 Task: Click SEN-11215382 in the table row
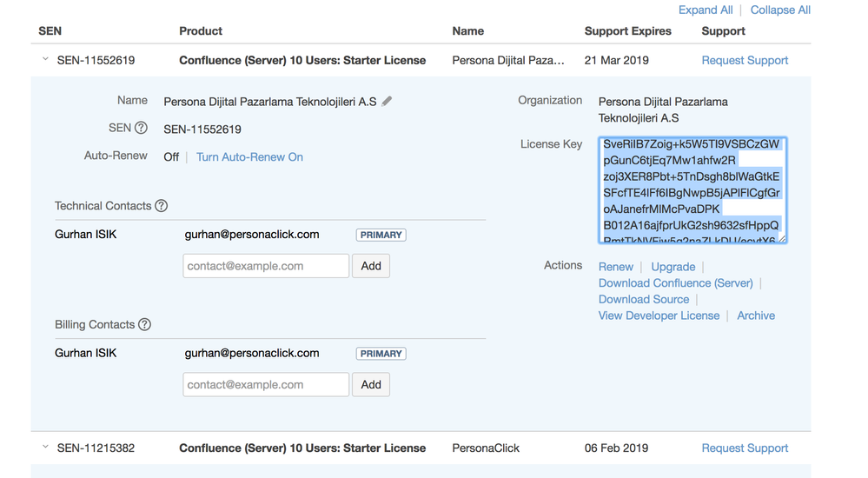pos(96,448)
